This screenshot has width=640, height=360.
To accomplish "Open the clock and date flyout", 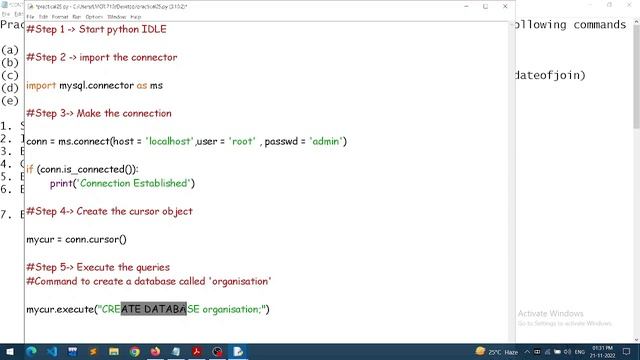I will coord(602,352).
